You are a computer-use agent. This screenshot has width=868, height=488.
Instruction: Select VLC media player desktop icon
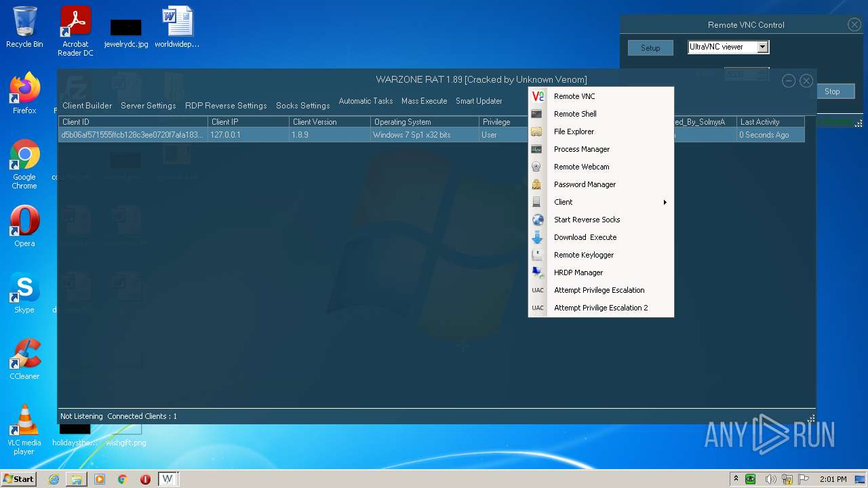tap(24, 430)
